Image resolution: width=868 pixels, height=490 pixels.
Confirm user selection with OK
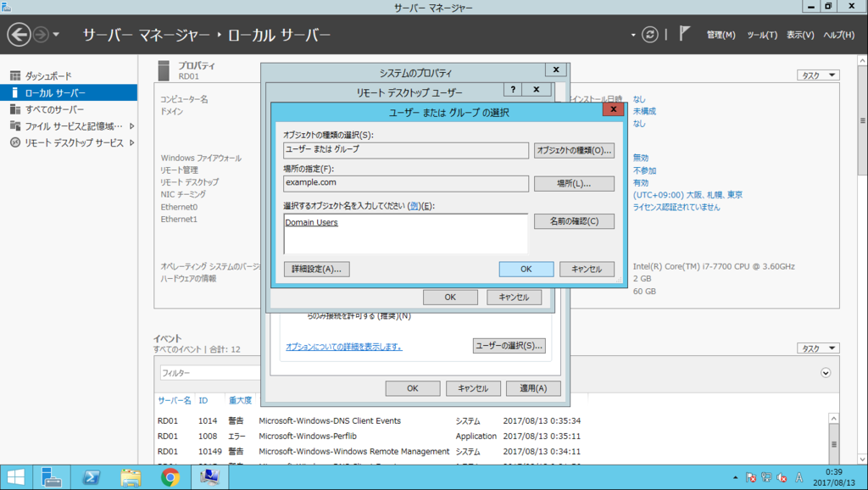coord(526,269)
